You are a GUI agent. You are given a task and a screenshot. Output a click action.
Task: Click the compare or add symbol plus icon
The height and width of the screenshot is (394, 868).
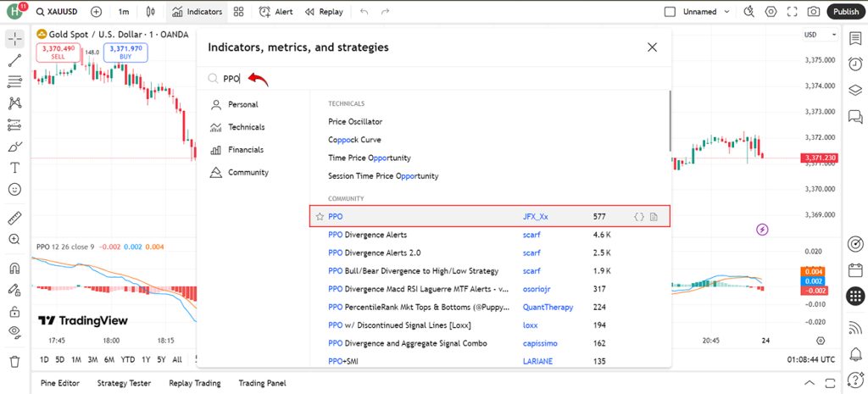pos(97,12)
